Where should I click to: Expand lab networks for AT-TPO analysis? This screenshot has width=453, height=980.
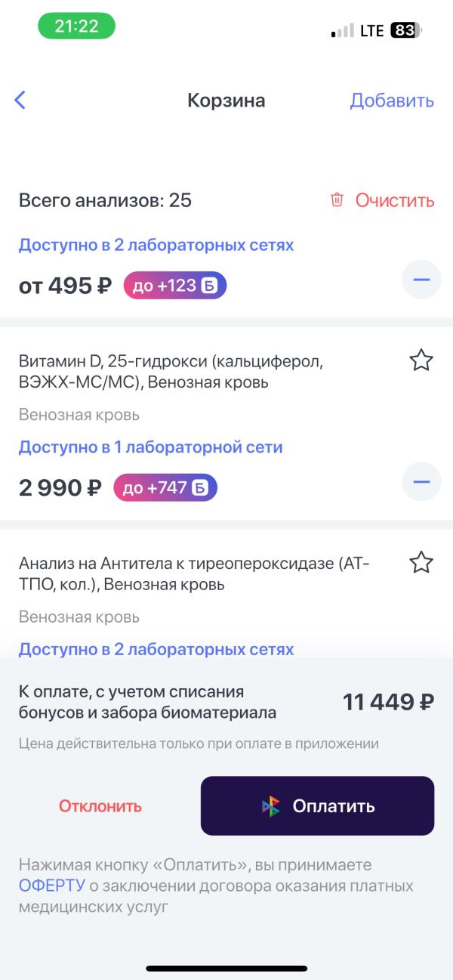pyautogui.click(x=156, y=649)
